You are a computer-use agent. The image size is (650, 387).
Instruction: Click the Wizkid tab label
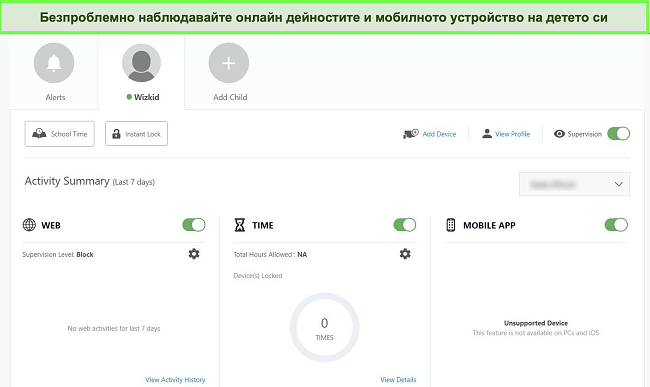(x=147, y=97)
